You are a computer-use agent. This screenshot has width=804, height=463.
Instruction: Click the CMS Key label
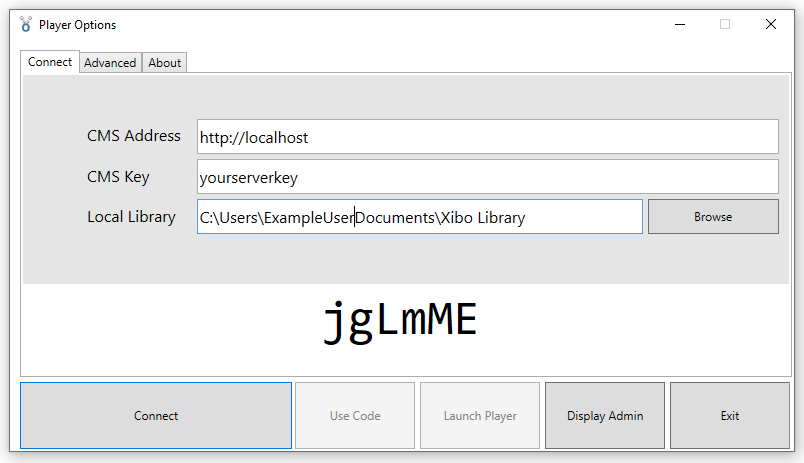[x=118, y=177]
